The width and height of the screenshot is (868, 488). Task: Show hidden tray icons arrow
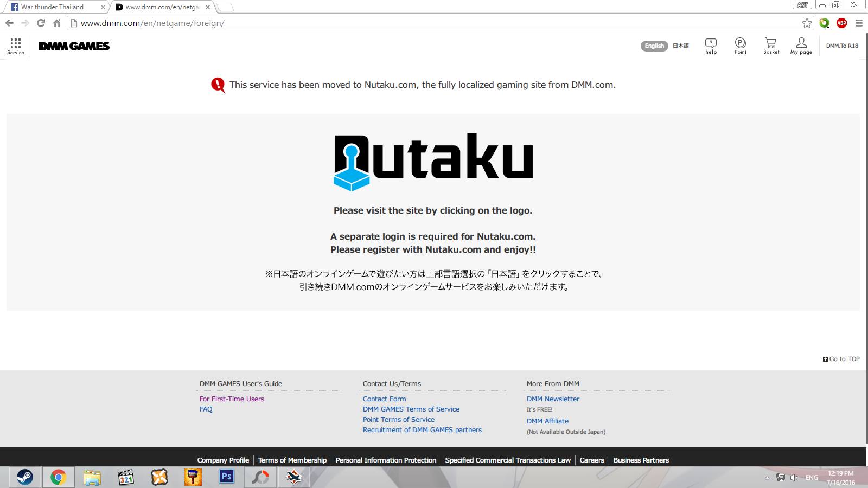(x=767, y=478)
